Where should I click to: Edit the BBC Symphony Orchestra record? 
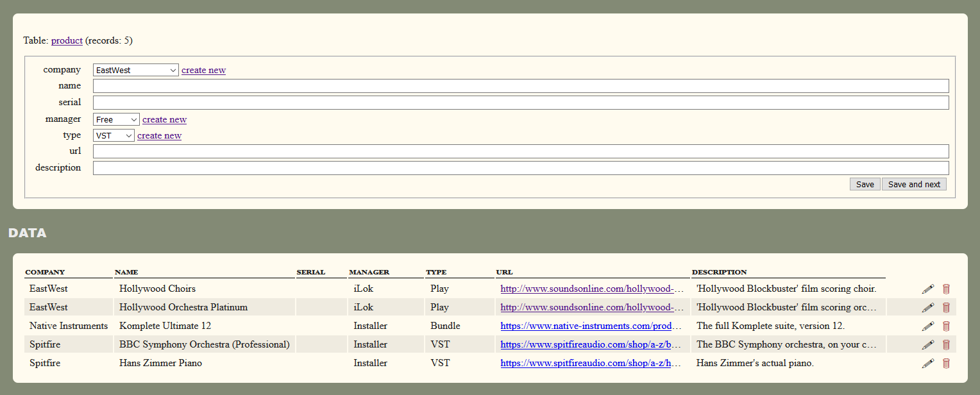pos(927,344)
